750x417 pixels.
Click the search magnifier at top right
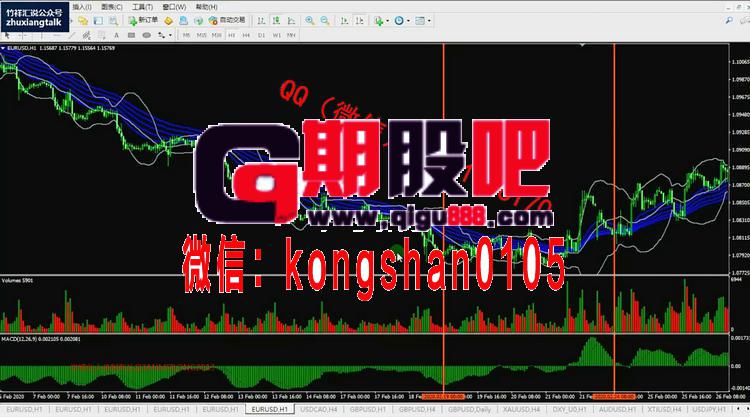point(729,21)
